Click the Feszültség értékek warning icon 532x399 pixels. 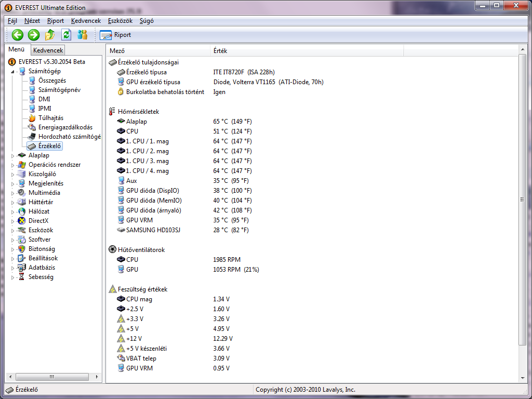click(x=112, y=289)
